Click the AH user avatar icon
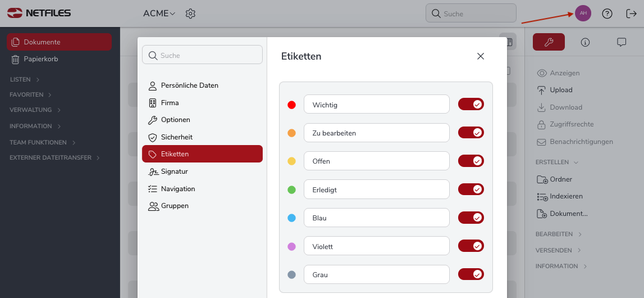Viewport: 644px width, 298px height. pos(583,13)
